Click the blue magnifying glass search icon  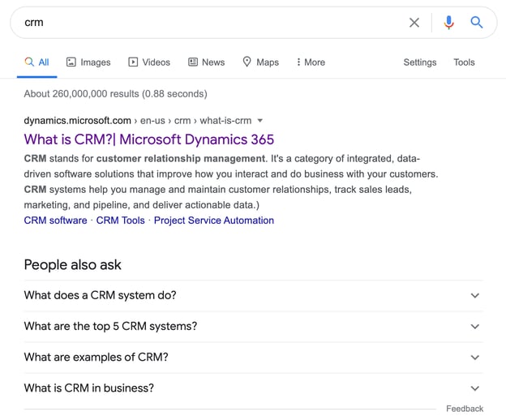(x=477, y=23)
